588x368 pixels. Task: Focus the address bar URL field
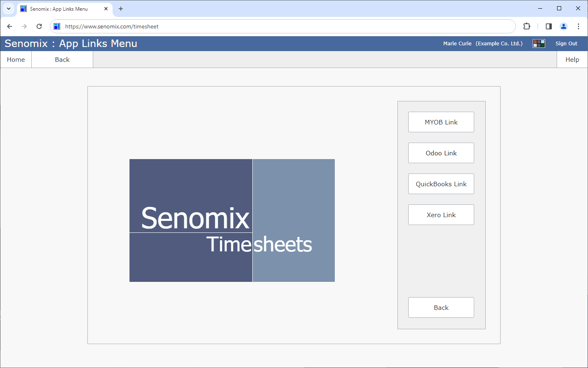(x=283, y=26)
